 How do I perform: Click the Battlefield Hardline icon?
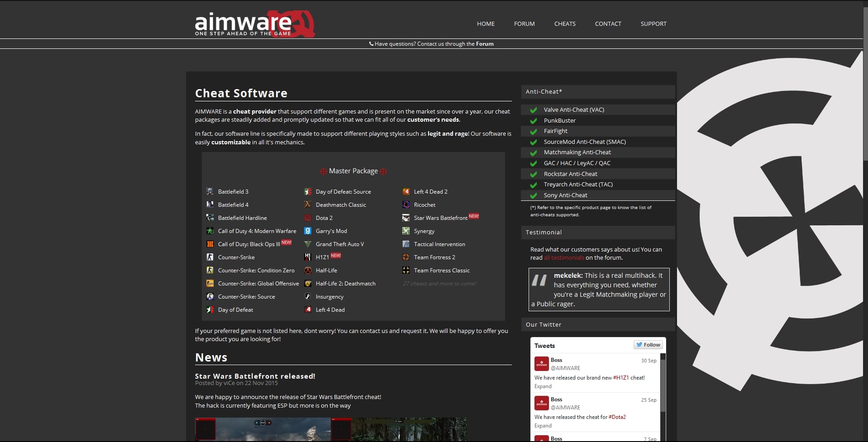pos(210,218)
